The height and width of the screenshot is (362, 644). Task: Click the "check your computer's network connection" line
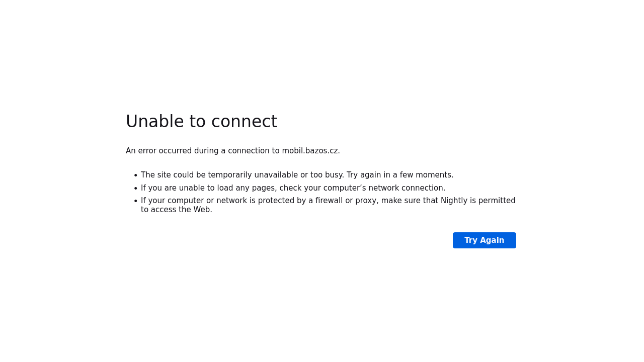(361, 188)
